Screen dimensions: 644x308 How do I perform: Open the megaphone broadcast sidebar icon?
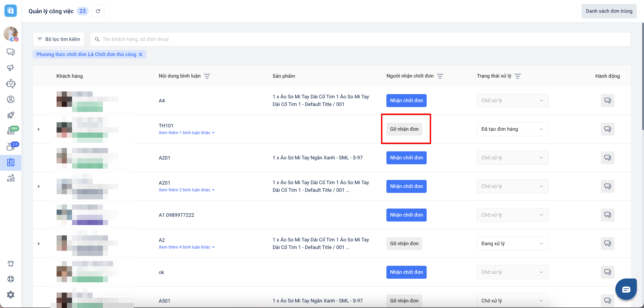[x=11, y=68]
